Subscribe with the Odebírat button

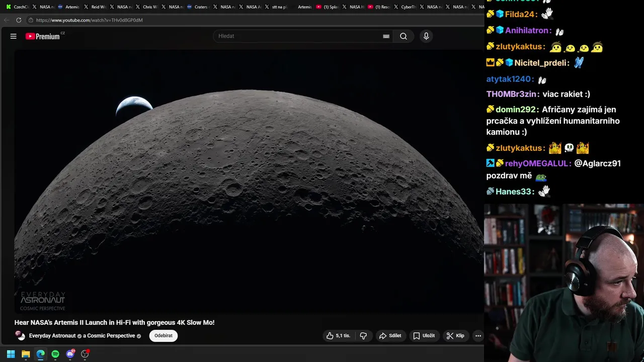(164, 336)
